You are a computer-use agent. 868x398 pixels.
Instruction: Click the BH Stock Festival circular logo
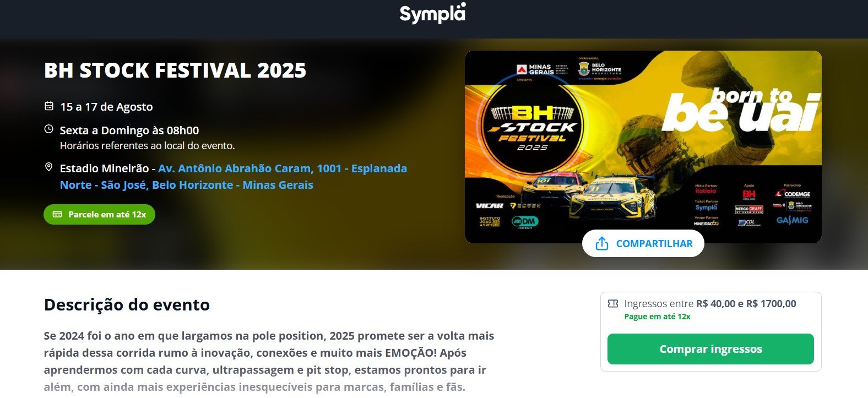click(x=533, y=127)
